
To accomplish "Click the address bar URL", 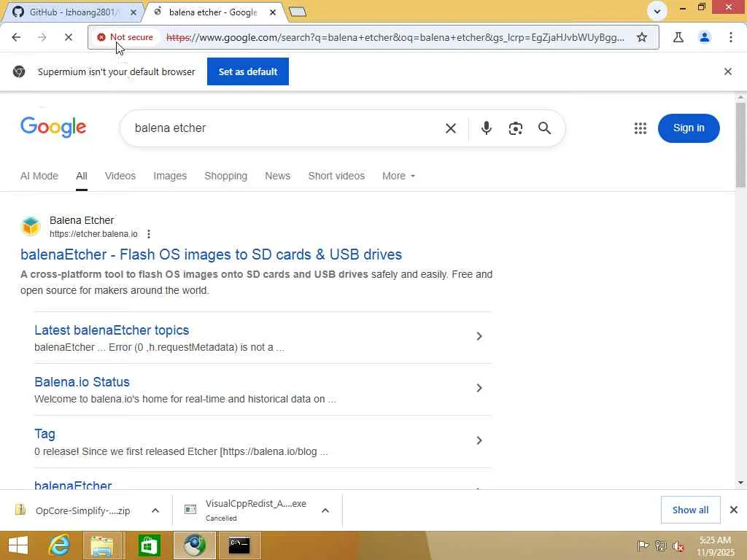I will [395, 37].
